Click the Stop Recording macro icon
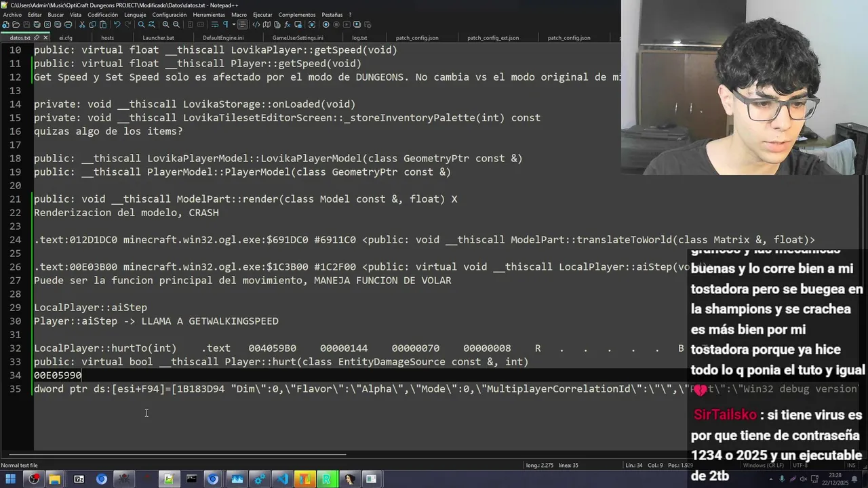 (336, 24)
